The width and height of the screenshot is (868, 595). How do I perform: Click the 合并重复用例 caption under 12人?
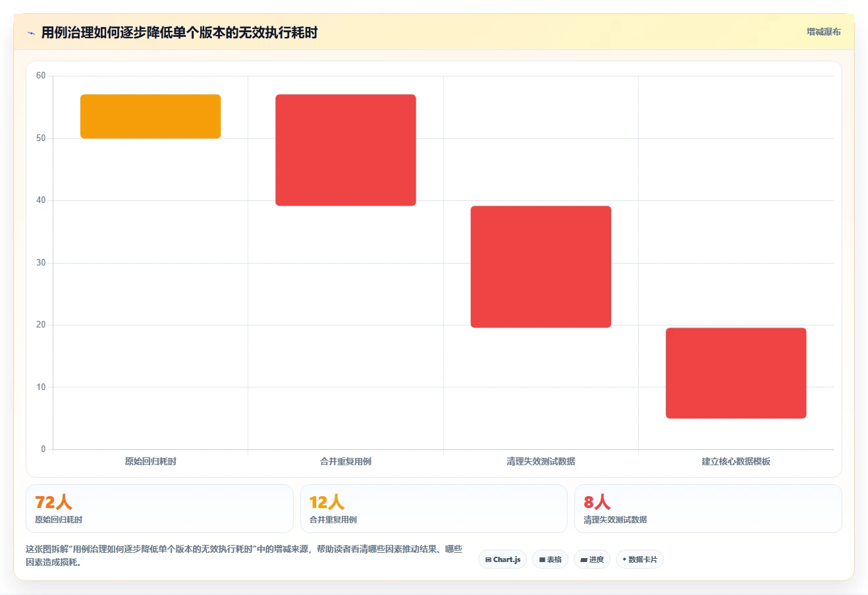pyautogui.click(x=333, y=520)
